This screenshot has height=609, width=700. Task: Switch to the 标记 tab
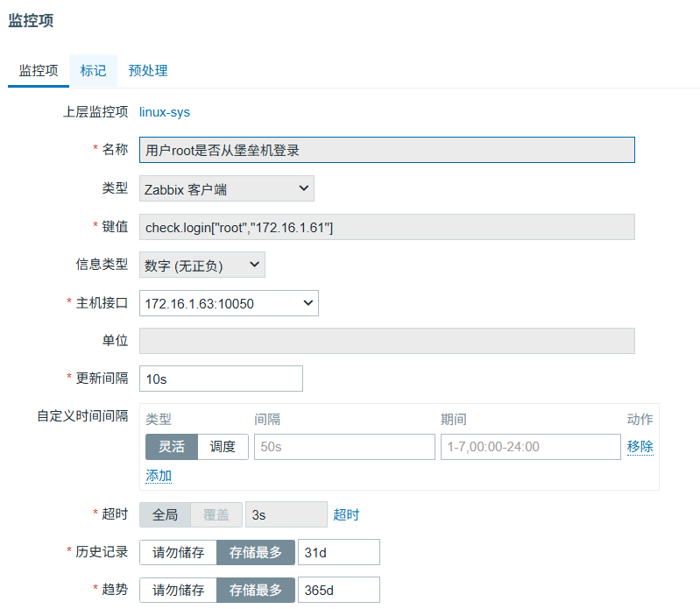point(93,71)
